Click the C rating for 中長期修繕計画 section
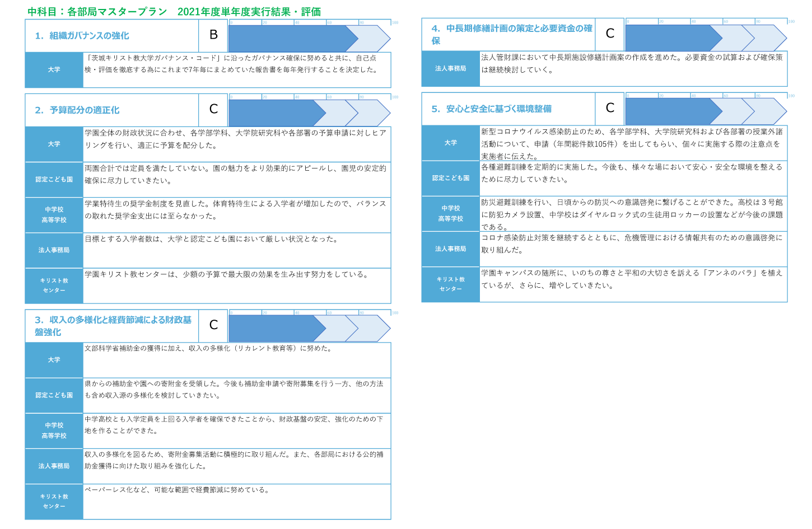 pos(610,34)
